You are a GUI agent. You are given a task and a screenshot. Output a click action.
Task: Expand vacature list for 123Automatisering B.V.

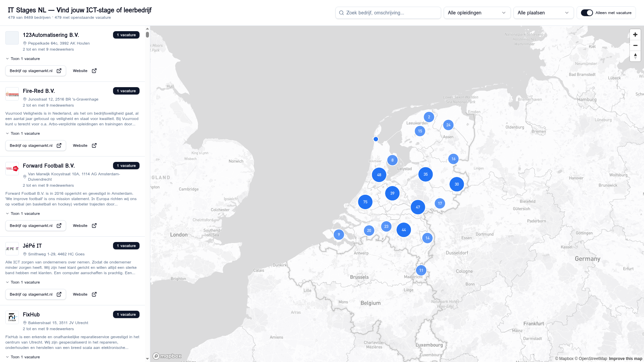tap(23, 59)
